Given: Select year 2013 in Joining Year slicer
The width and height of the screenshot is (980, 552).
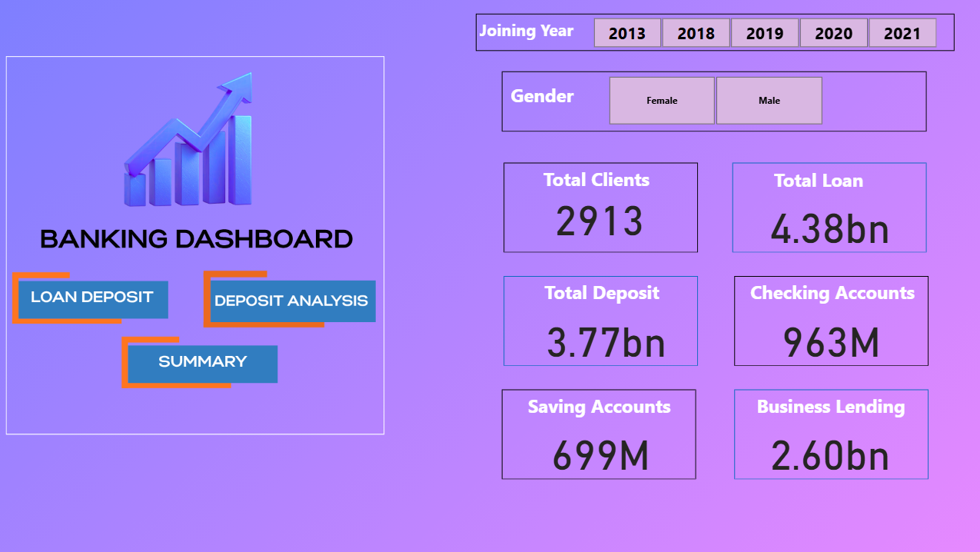Looking at the screenshot, I should tap(626, 33).
